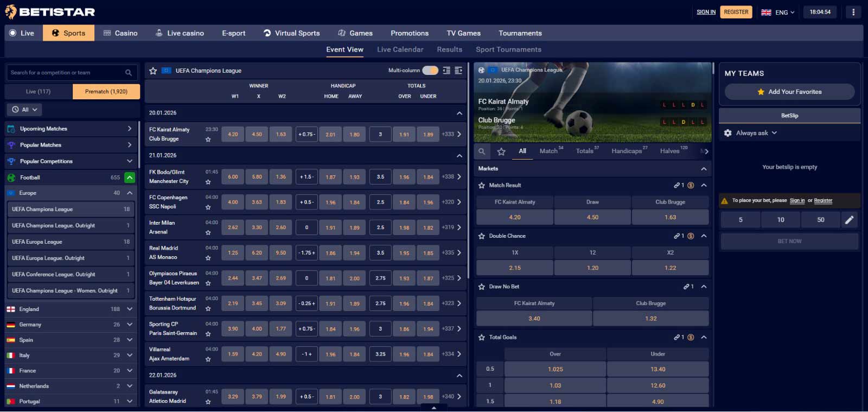Favorite the UEFA Champions League header star
This screenshot has height=412, width=868.
click(153, 71)
